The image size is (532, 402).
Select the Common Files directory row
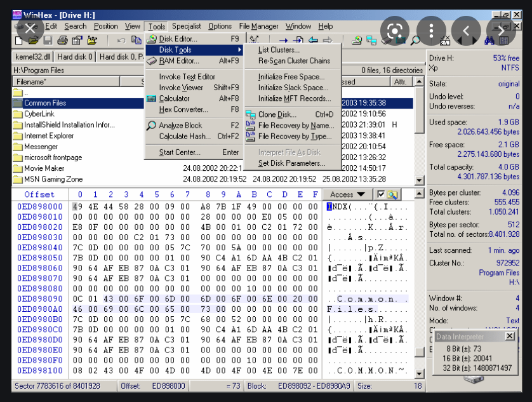click(x=213, y=104)
